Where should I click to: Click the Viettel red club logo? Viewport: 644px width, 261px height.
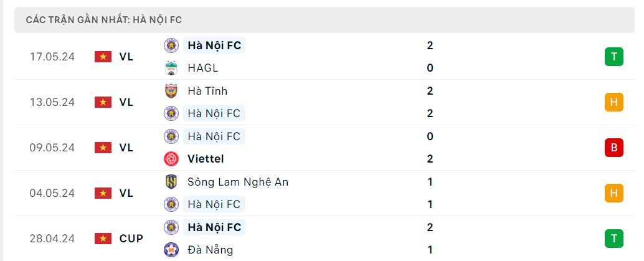(171, 159)
